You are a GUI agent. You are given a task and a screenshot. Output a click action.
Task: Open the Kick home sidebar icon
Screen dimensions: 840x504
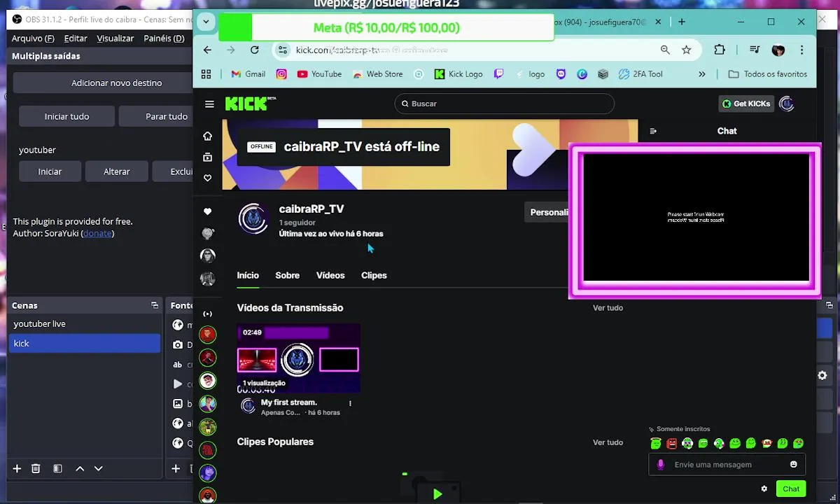pos(207,136)
